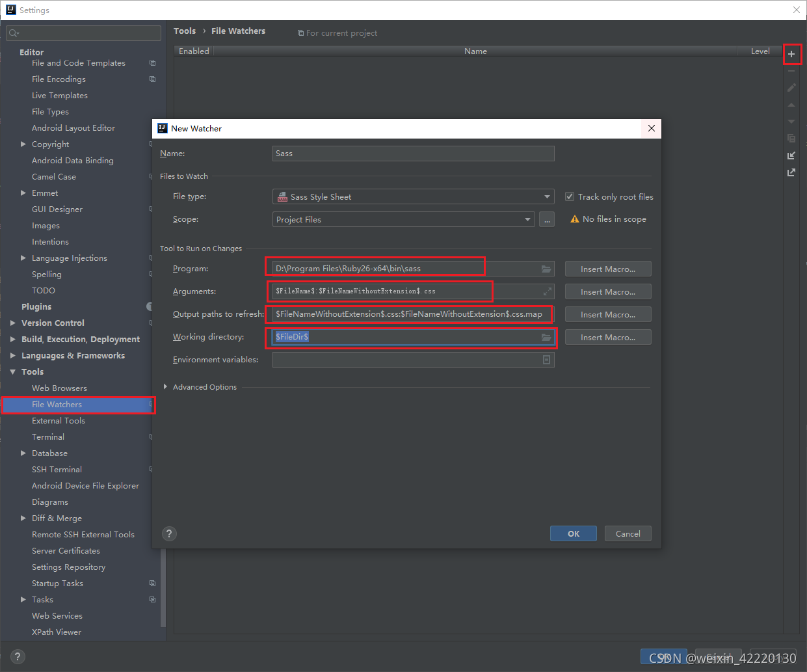Open Live Templates settings page
This screenshot has height=672, width=807.
[60, 96]
